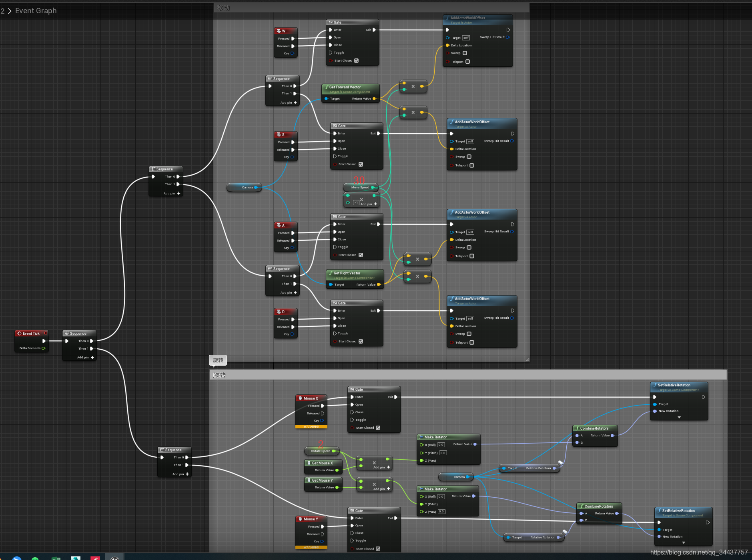Click the self Target field on the topmost AddActorWorldOffset
This screenshot has height=560, width=752.
tap(466, 38)
